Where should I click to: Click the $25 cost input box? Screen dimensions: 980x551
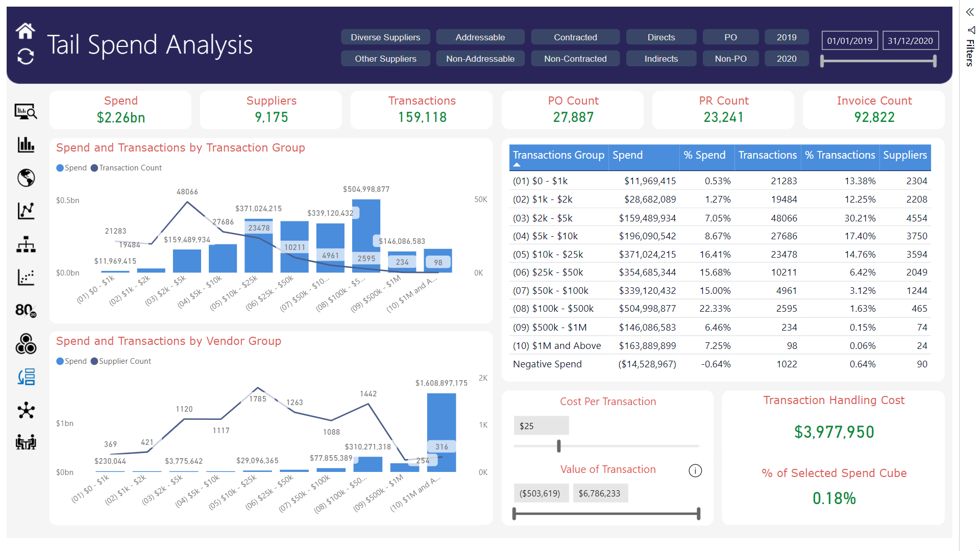pos(541,425)
